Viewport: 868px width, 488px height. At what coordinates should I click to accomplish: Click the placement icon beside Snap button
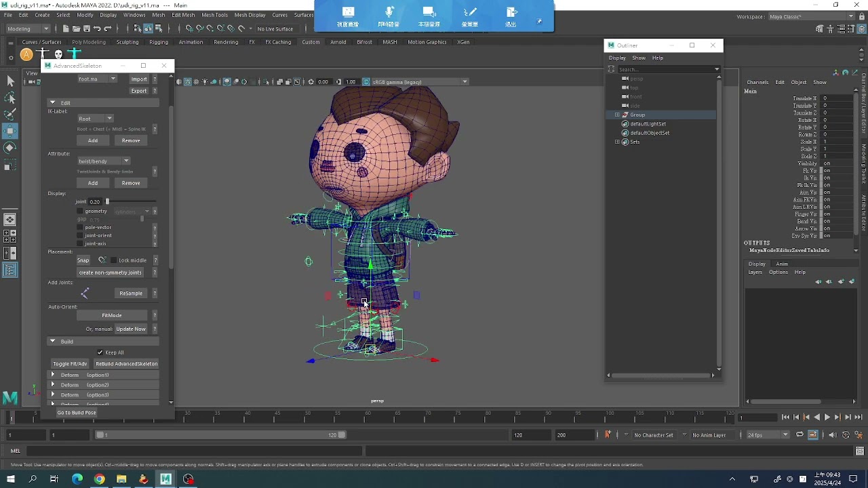(x=102, y=260)
